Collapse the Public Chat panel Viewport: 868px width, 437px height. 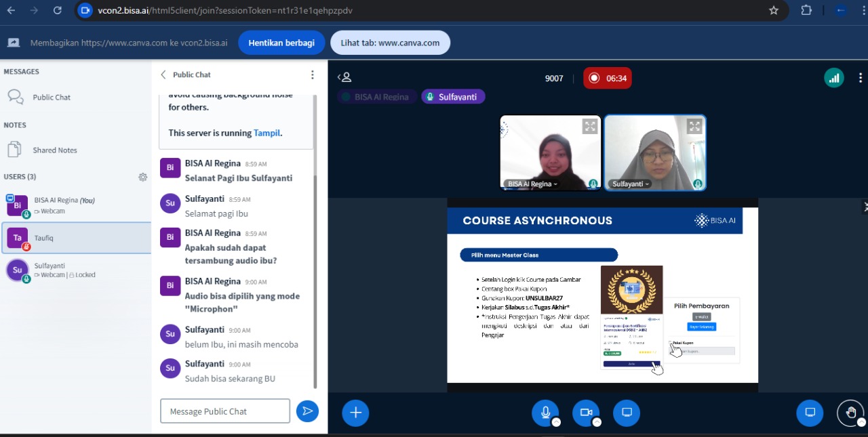(163, 75)
